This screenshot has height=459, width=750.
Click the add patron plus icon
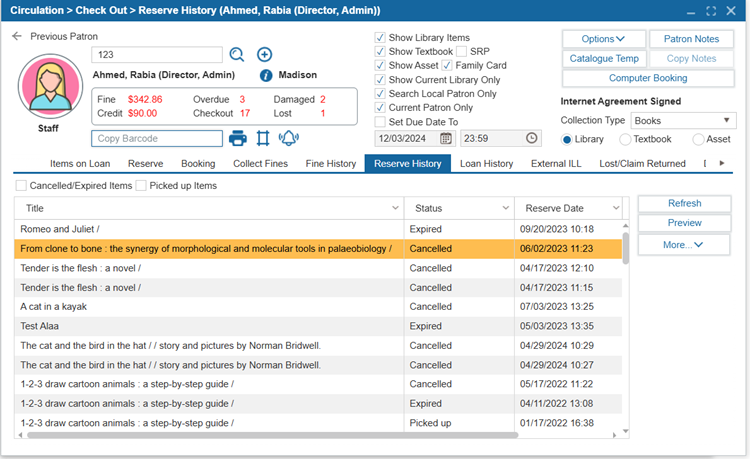point(264,55)
